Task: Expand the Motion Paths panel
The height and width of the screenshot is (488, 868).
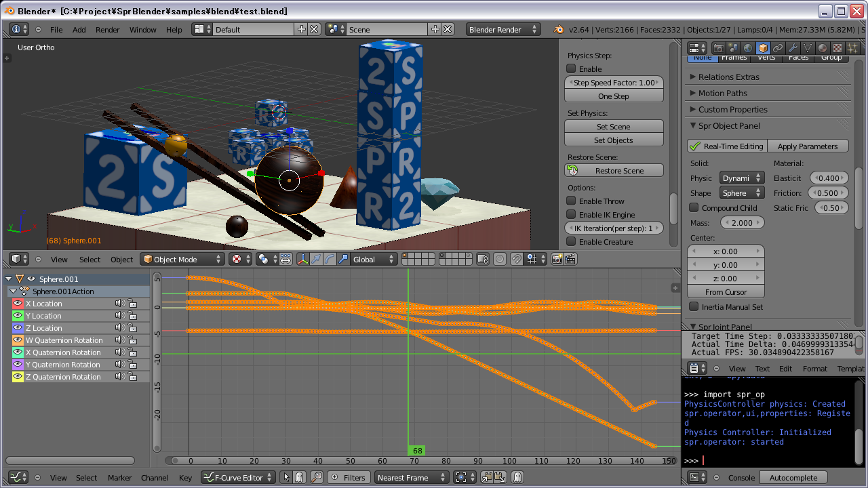Action: pos(693,93)
